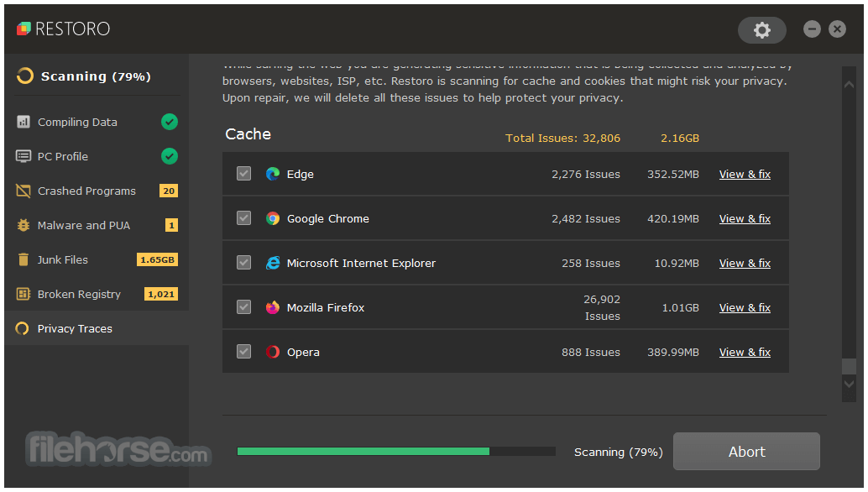This screenshot has width=868, height=492.
Task: Toggle the Google Chrome cache checkbox
Action: [243, 218]
